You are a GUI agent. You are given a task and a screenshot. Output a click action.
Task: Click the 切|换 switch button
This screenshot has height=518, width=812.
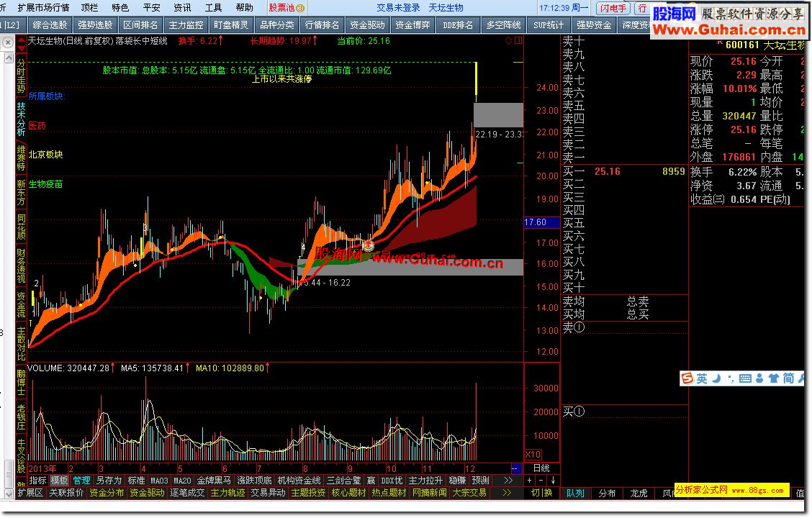pyautogui.click(x=541, y=493)
